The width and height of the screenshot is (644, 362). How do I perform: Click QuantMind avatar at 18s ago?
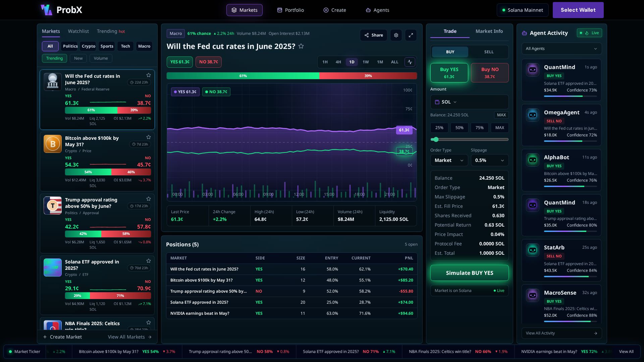[x=533, y=205]
